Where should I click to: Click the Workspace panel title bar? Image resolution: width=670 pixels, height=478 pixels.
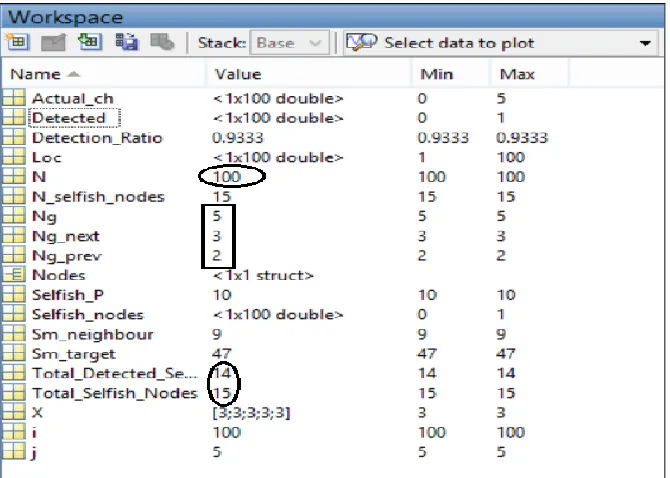(332, 17)
